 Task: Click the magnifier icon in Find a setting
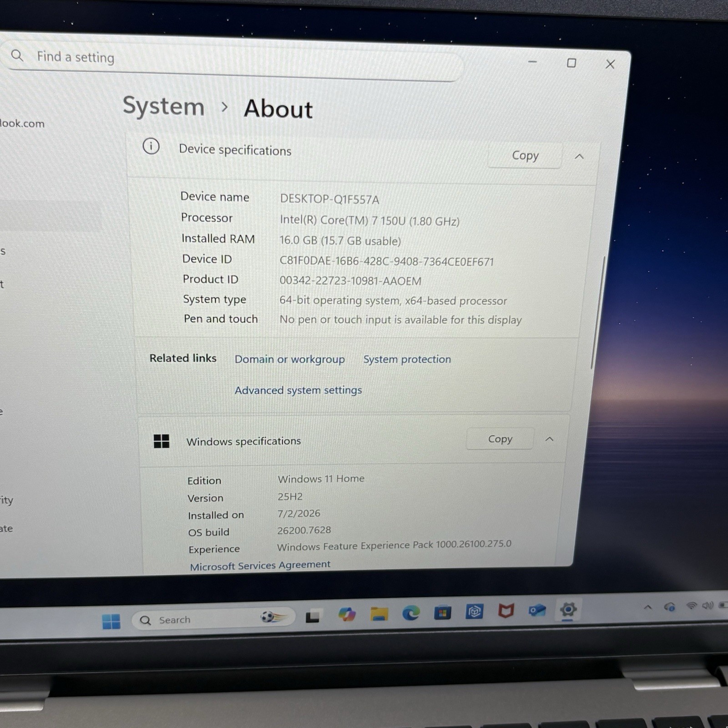click(x=17, y=56)
